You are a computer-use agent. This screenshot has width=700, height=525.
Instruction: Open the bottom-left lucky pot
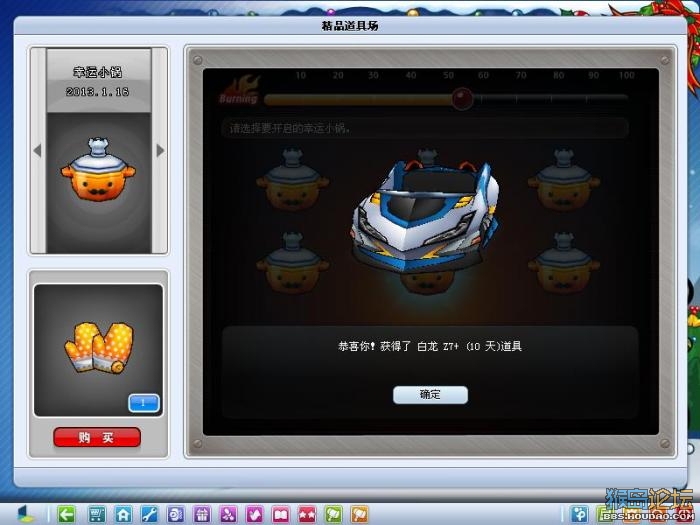pos(293,262)
